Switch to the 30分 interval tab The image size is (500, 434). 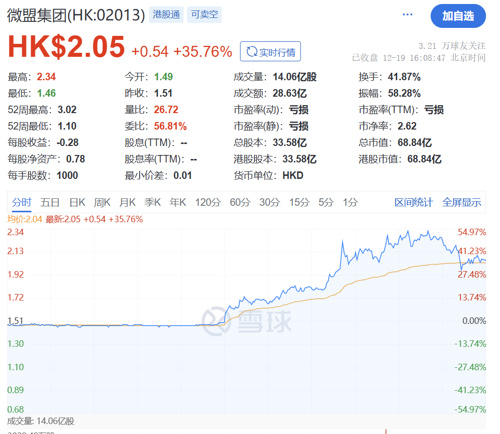tap(270, 202)
